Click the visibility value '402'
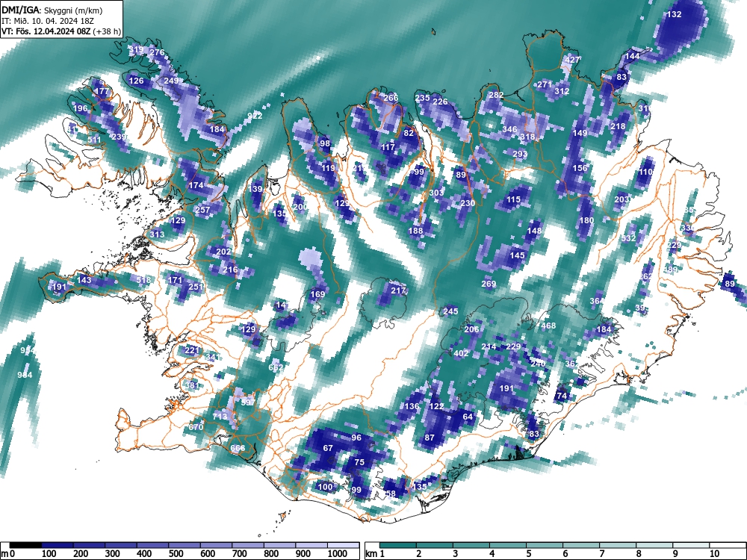 coord(461,353)
